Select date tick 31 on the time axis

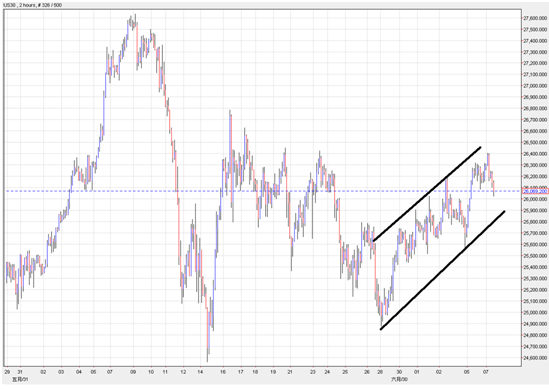[20, 372]
